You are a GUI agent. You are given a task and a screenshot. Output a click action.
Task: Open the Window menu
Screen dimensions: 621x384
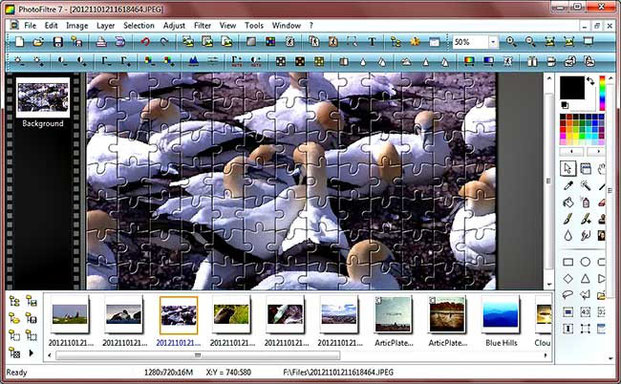coord(286,26)
